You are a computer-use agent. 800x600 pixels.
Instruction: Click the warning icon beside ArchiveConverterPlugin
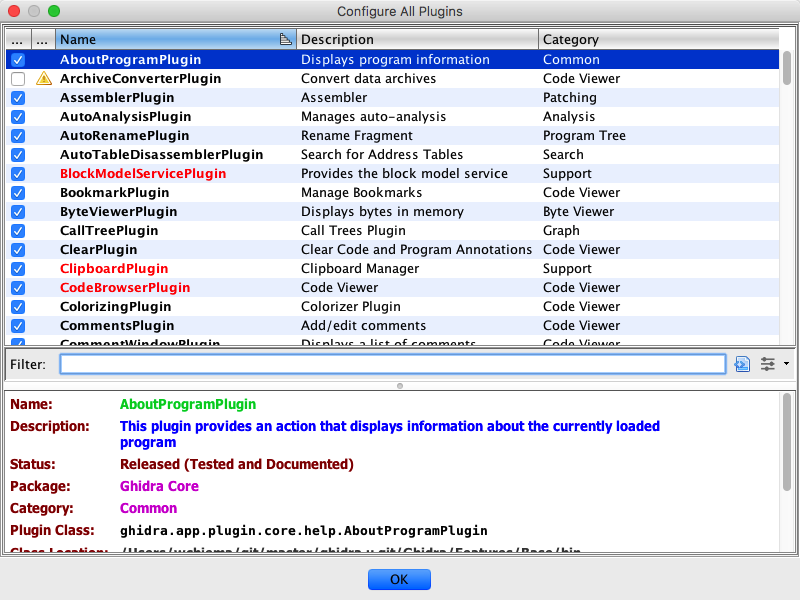[44, 79]
